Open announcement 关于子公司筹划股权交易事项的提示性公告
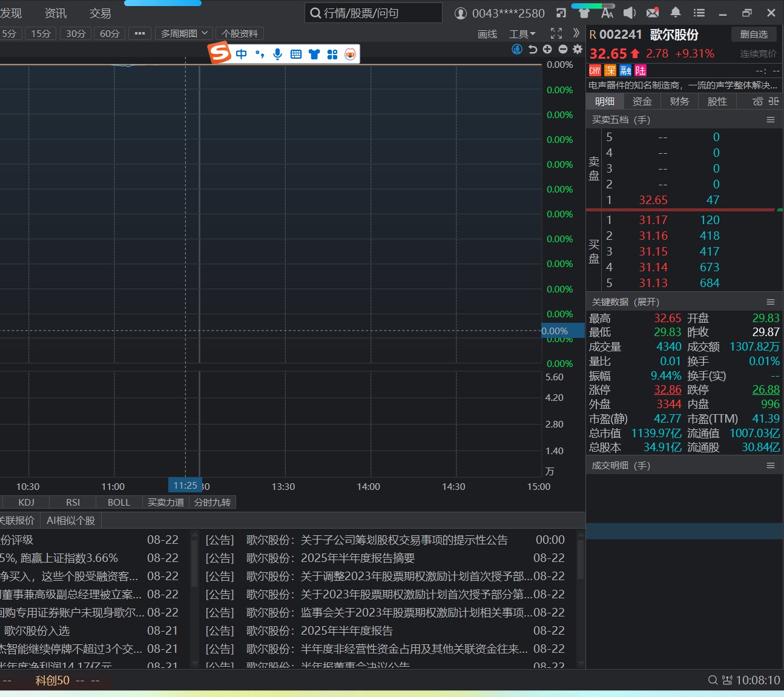Viewport: 784px width, 697px height. pos(404,540)
